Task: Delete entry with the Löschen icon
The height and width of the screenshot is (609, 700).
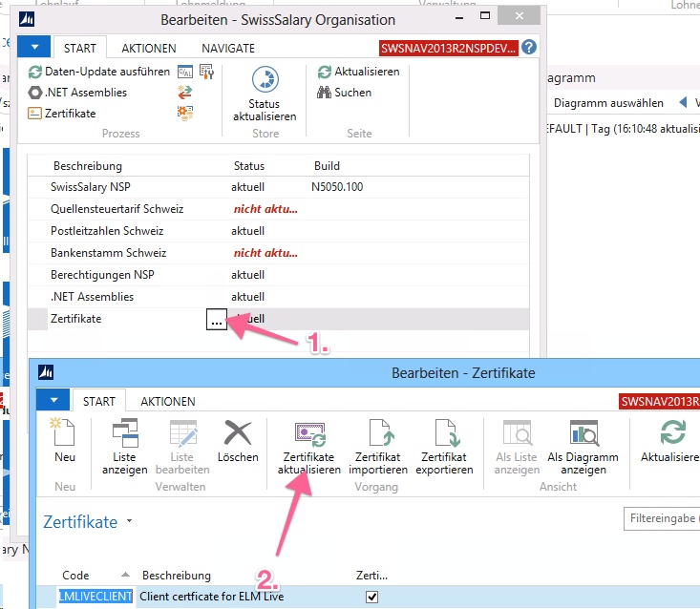Action: point(237,435)
